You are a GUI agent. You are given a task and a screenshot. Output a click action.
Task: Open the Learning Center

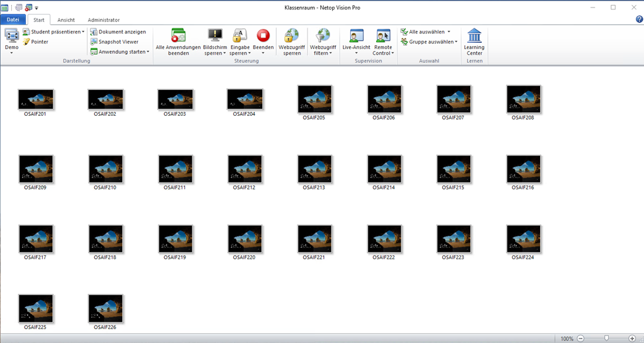coord(474,36)
